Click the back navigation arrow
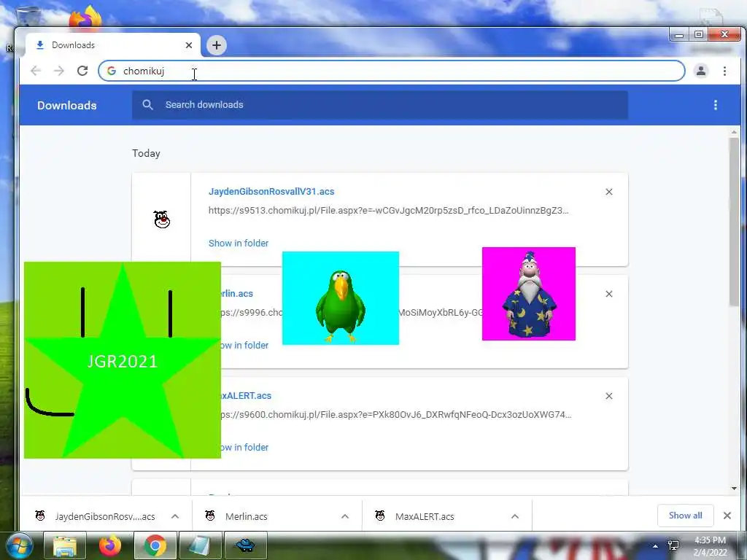 [36, 71]
